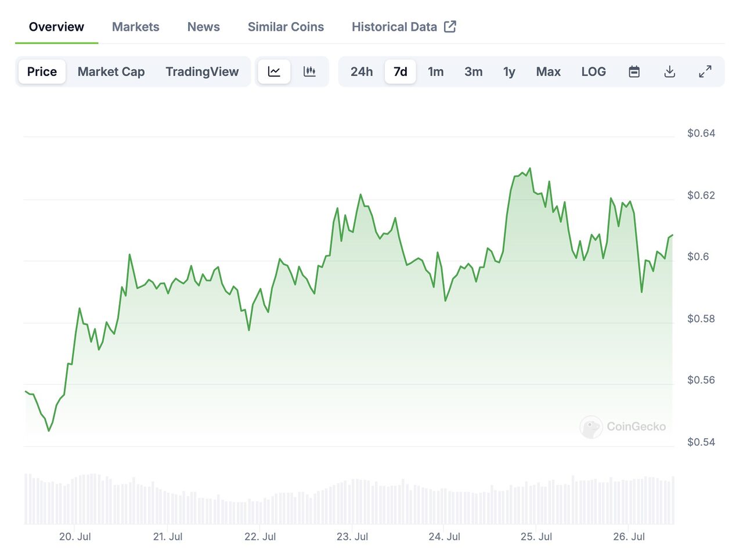
Task: Click the 25. Jul date label
Action: tap(536, 537)
